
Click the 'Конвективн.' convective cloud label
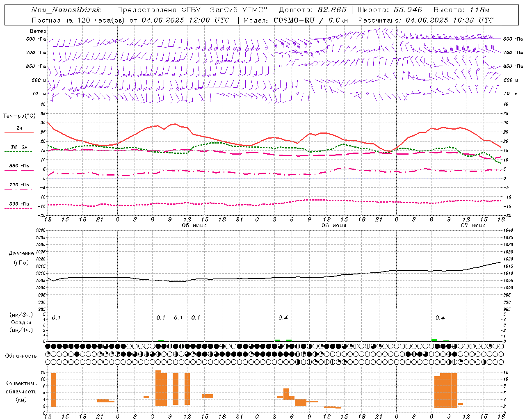(x=21, y=383)
